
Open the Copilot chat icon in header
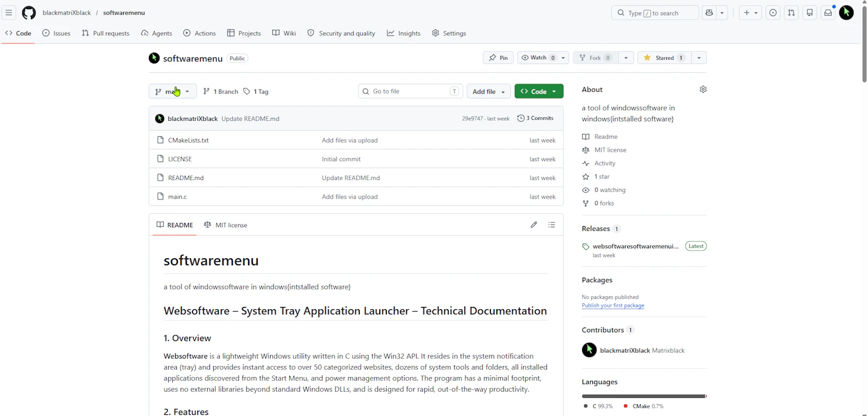pos(709,12)
